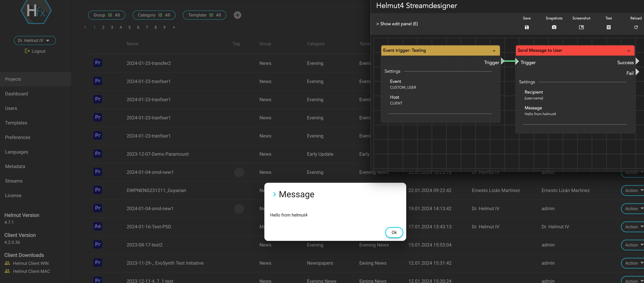Go to the Templates section
The width and height of the screenshot is (644, 283).
point(16,123)
